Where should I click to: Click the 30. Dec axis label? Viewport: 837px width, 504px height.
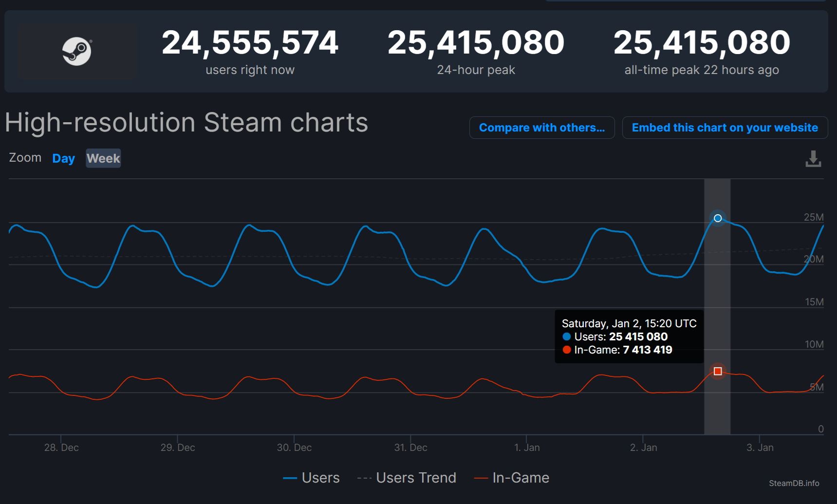click(x=294, y=448)
